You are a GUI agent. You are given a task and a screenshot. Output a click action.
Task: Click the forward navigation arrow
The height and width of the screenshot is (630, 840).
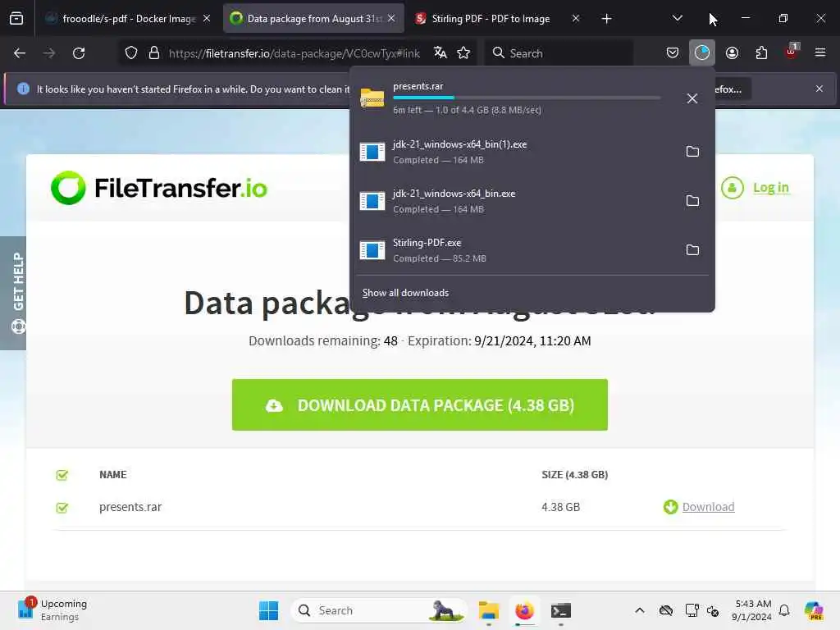click(x=49, y=53)
